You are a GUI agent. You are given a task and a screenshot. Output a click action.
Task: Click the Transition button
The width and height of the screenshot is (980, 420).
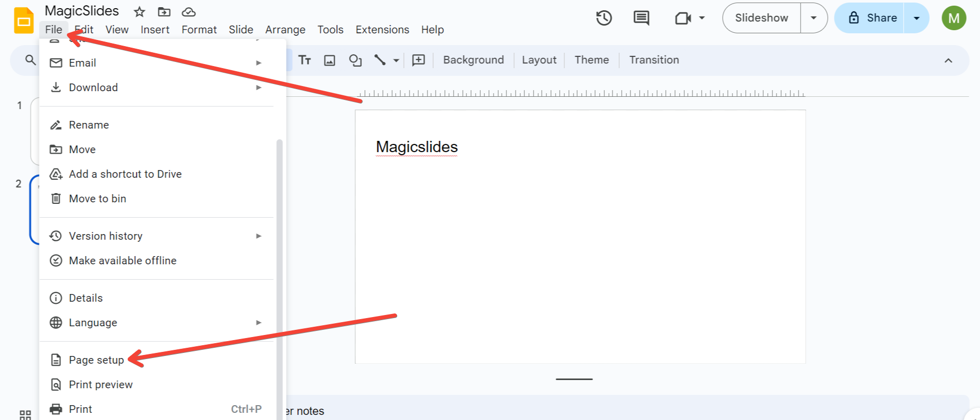tap(654, 60)
